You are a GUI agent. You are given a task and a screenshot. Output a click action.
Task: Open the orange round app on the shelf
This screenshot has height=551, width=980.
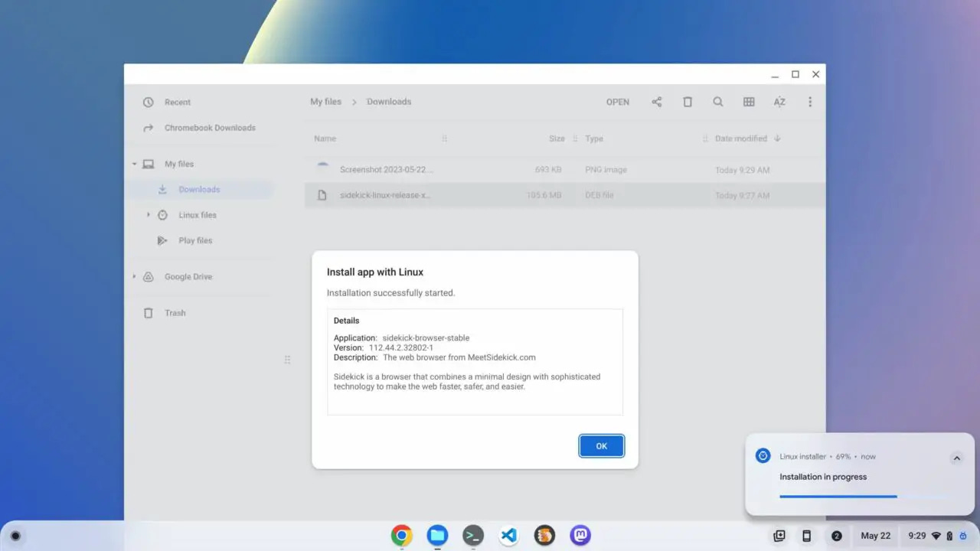[x=544, y=536]
